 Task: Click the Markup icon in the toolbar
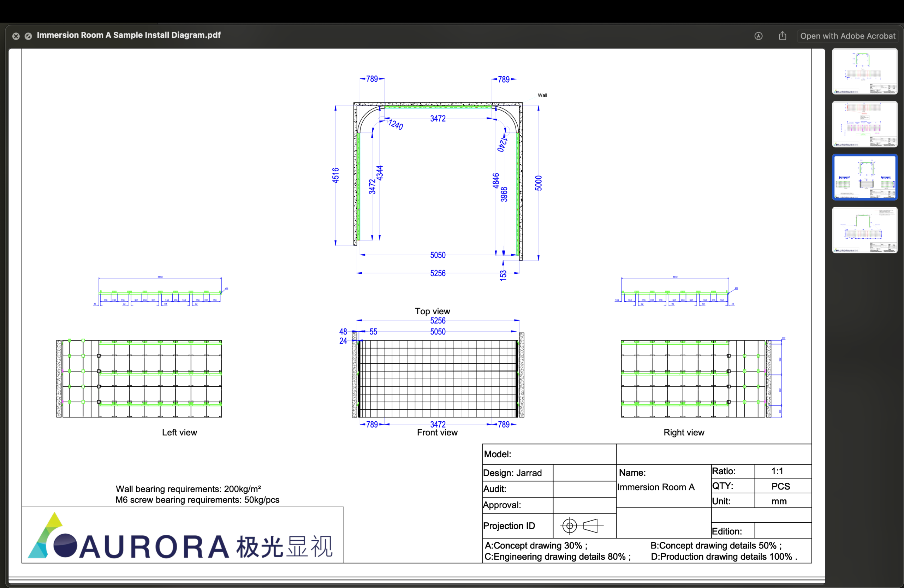tap(758, 36)
